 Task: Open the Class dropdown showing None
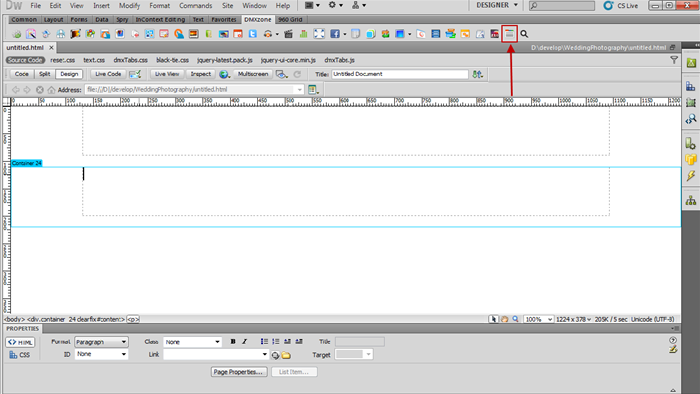[x=192, y=342]
